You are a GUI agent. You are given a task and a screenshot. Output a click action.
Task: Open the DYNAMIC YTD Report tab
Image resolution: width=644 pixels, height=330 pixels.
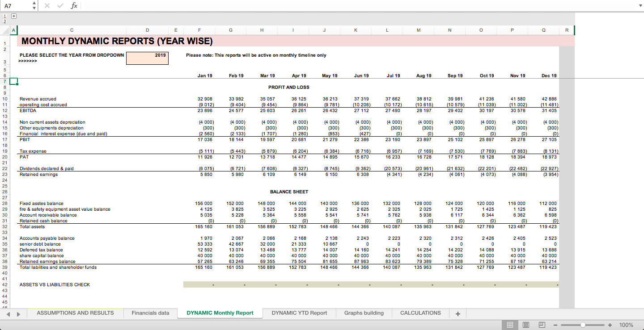(x=299, y=313)
